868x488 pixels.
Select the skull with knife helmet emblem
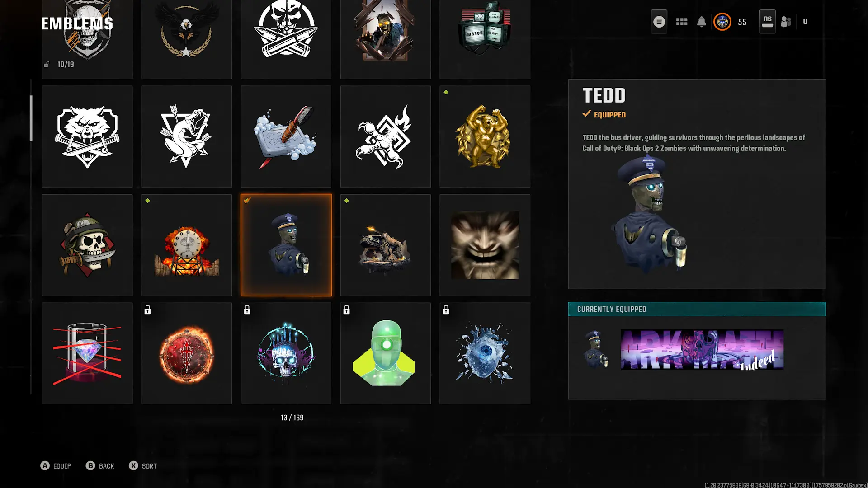(x=87, y=245)
